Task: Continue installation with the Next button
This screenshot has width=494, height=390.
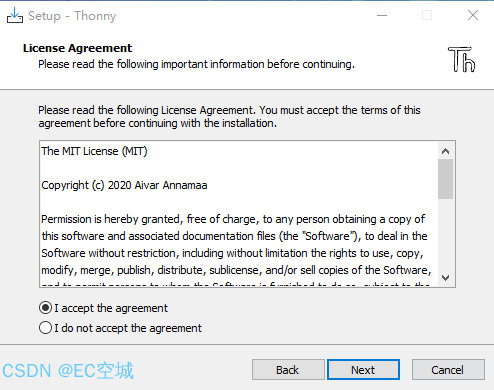Action: coord(363,370)
